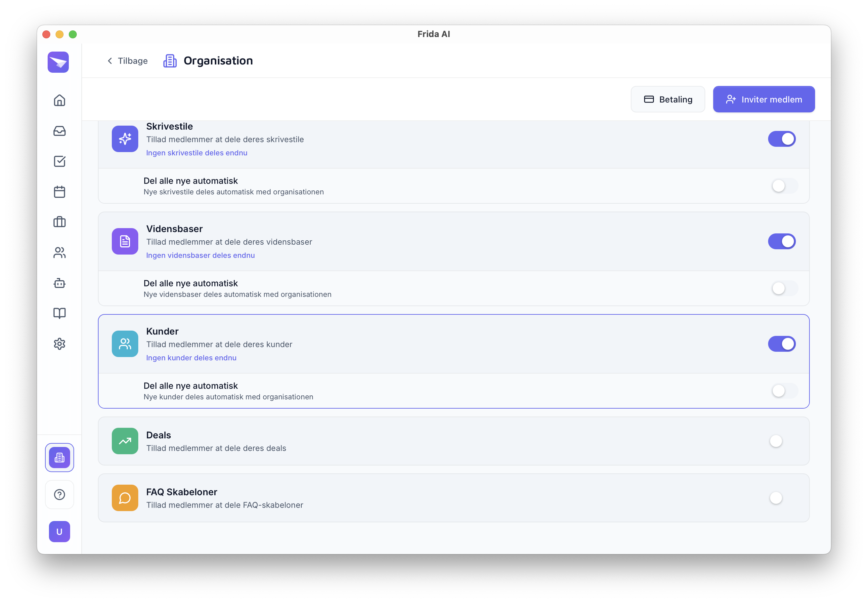Open the Inbox tray icon
868x603 pixels.
pyautogui.click(x=59, y=131)
